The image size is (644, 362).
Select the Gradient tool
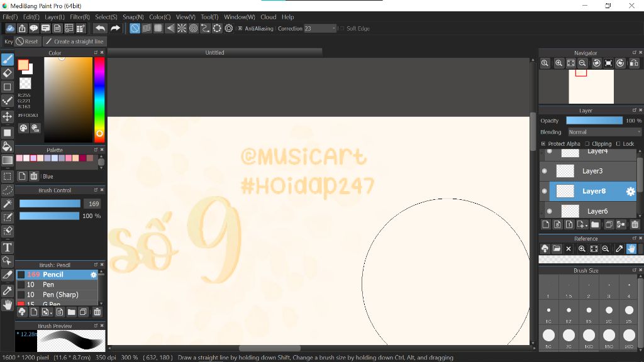pos(8,160)
